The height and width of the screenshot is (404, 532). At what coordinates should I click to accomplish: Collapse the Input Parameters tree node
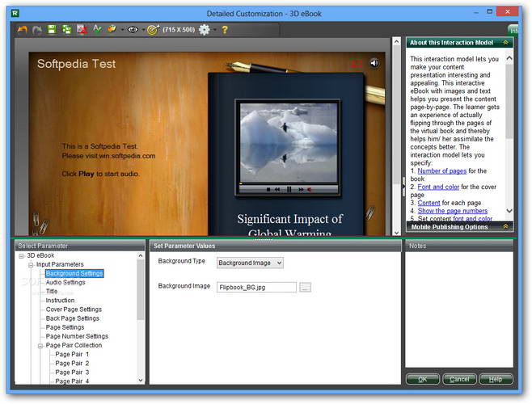[31, 264]
